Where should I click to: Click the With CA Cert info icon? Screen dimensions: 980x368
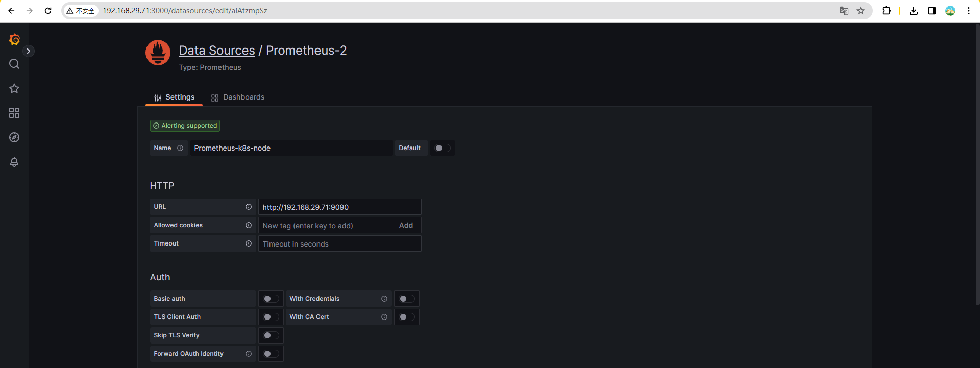coord(384,317)
